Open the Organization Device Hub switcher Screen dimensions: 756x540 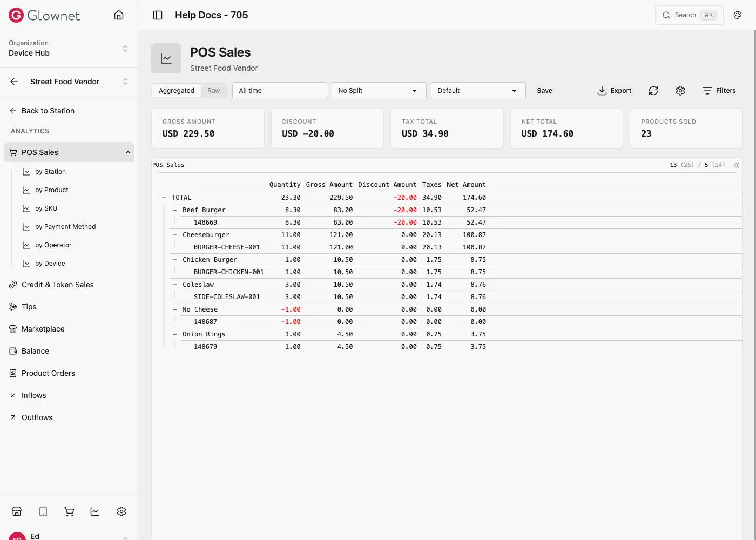(69, 48)
